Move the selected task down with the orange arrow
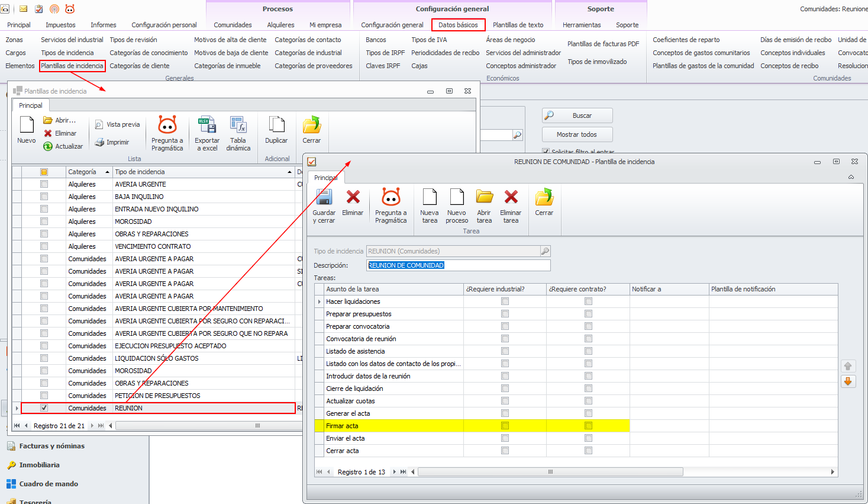The height and width of the screenshot is (504, 868). click(x=848, y=381)
